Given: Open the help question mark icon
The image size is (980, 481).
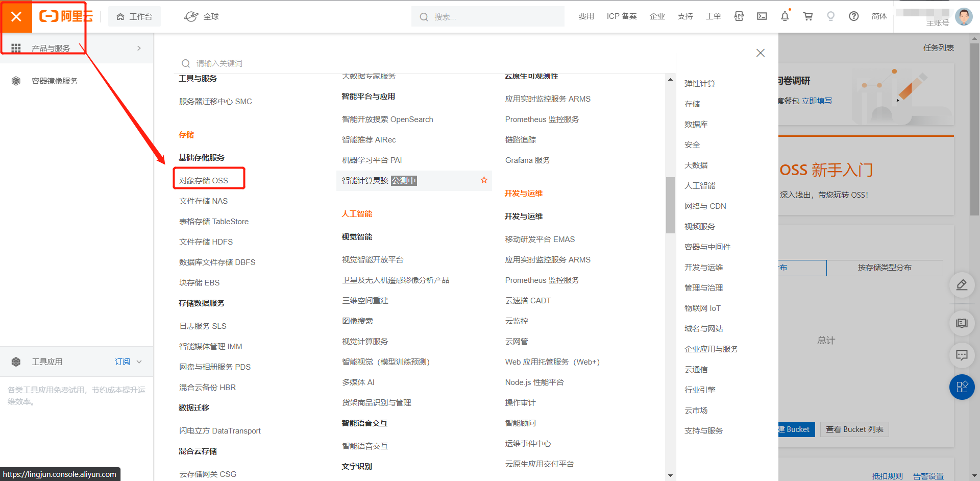Looking at the screenshot, I should point(854,16).
